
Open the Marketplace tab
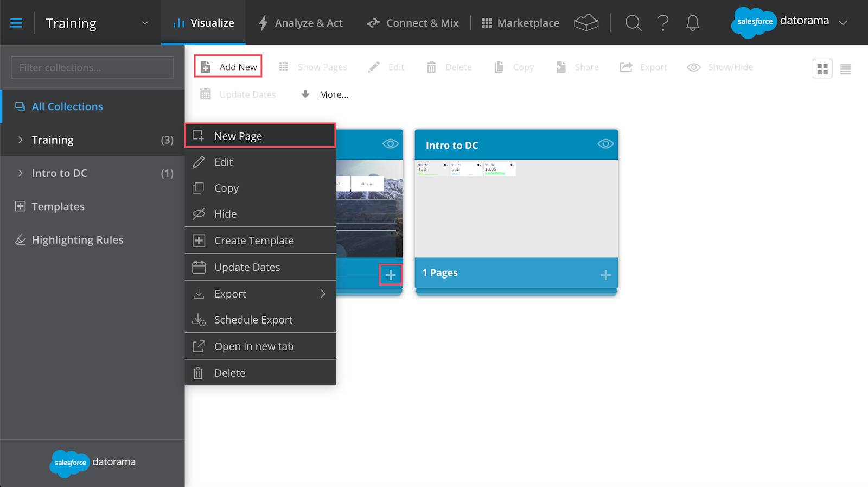pos(520,23)
